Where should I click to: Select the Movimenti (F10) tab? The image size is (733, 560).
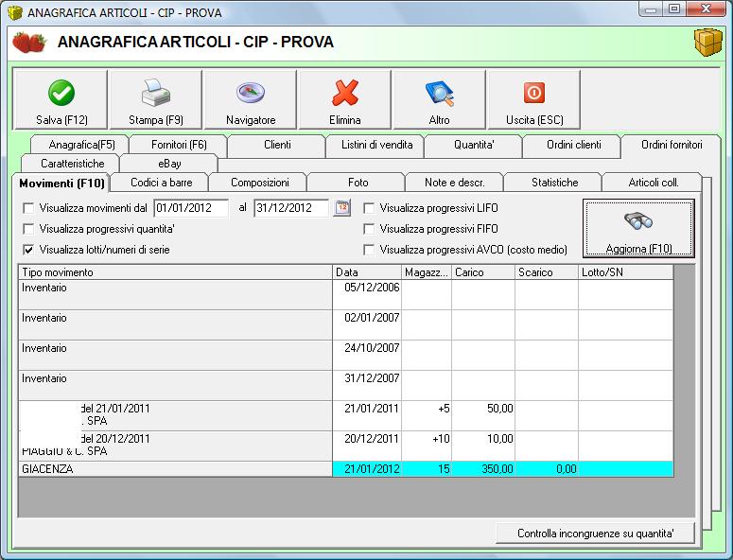pyautogui.click(x=61, y=183)
